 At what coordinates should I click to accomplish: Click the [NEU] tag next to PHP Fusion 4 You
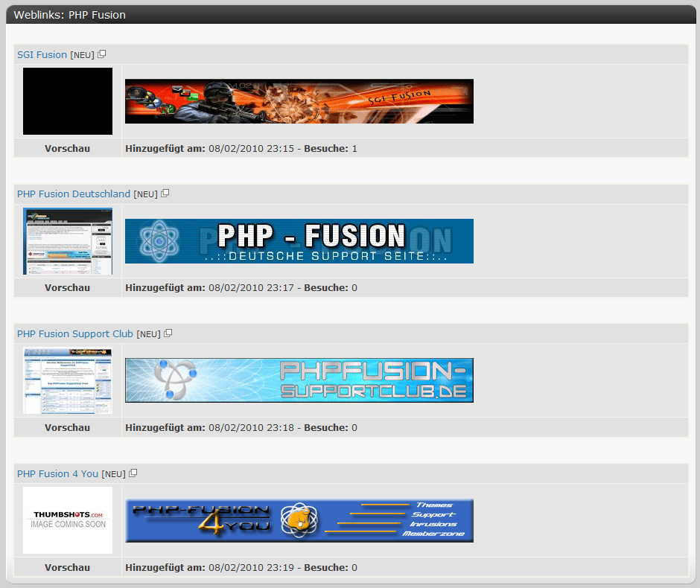pyautogui.click(x=114, y=474)
